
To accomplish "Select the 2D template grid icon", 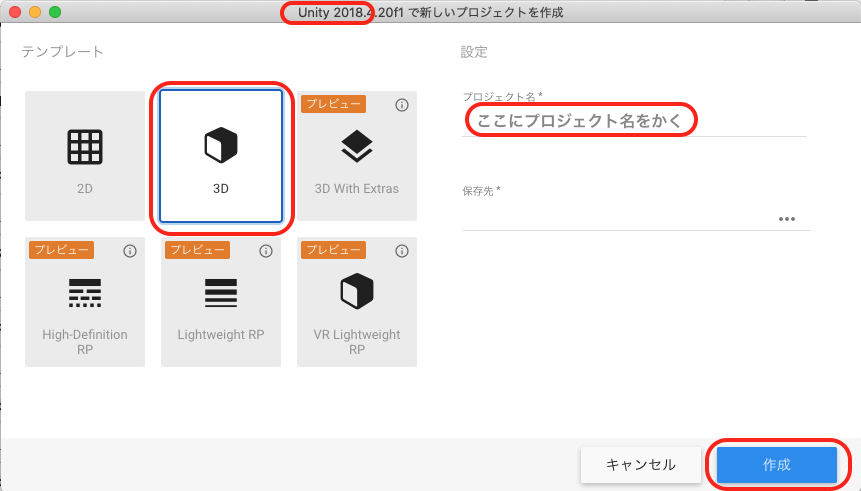I will [x=85, y=147].
